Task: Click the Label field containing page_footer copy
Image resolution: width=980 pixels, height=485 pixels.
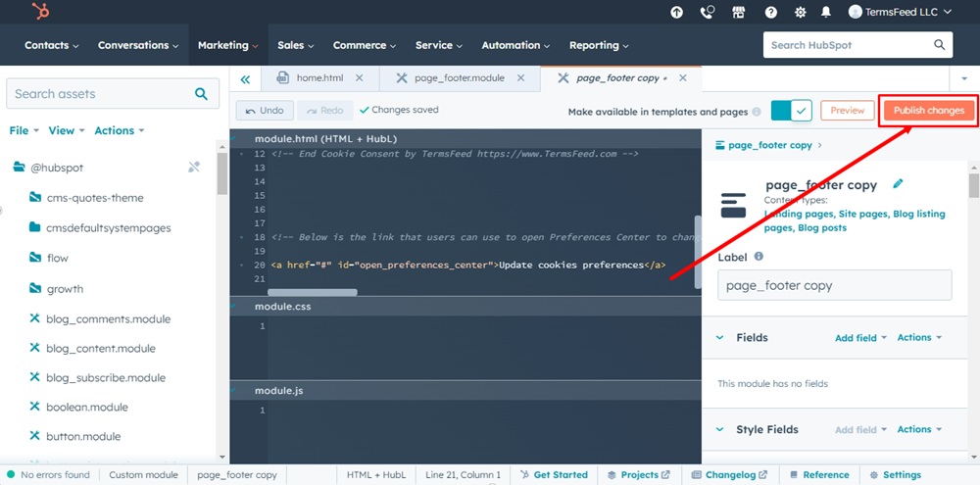Action: tap(834, 286)
